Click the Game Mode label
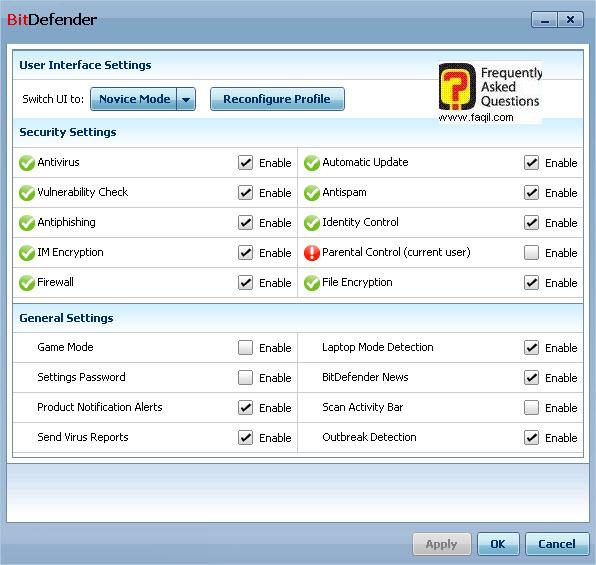 65,347
